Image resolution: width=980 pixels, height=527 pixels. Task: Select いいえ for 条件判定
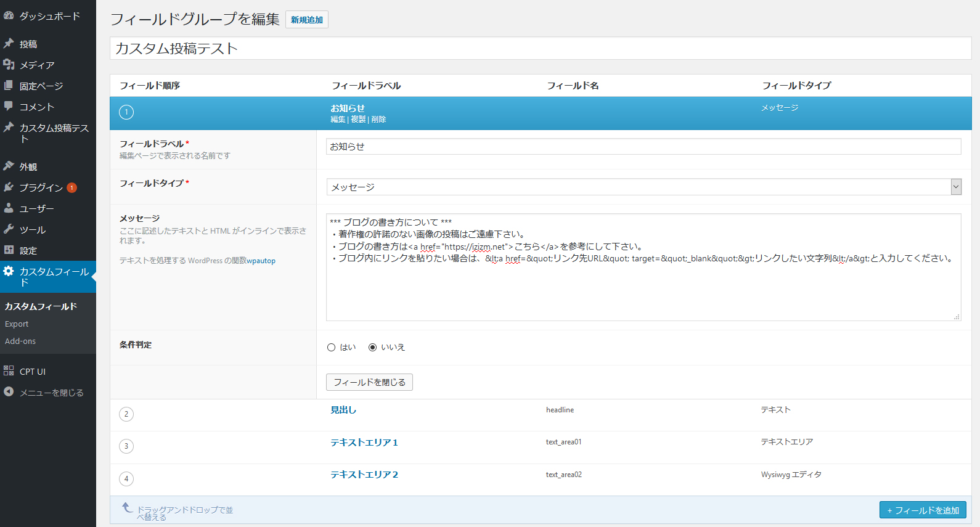point(373,348)
